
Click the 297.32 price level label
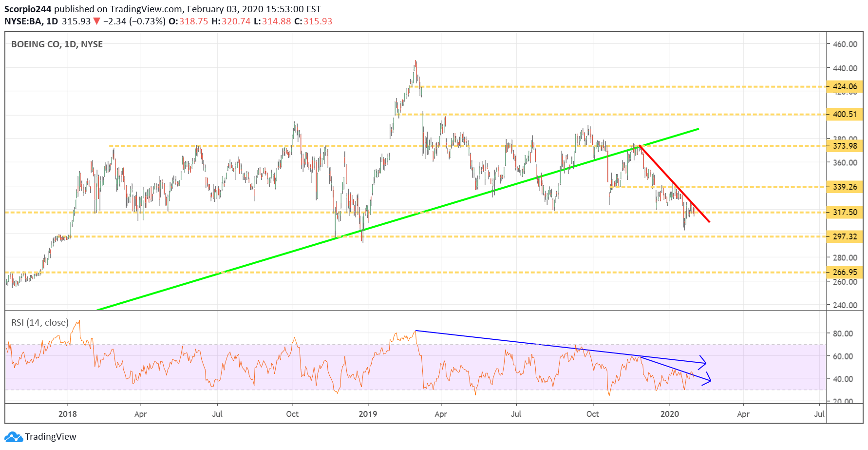[845, 236]
